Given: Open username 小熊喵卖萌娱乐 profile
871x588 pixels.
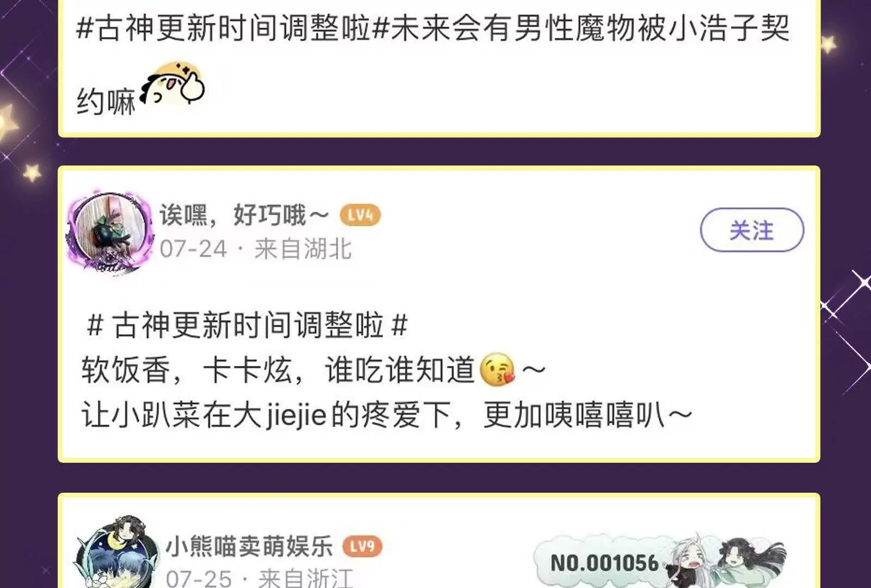Looking at the screenshot, I should click(x=249, y=546).
